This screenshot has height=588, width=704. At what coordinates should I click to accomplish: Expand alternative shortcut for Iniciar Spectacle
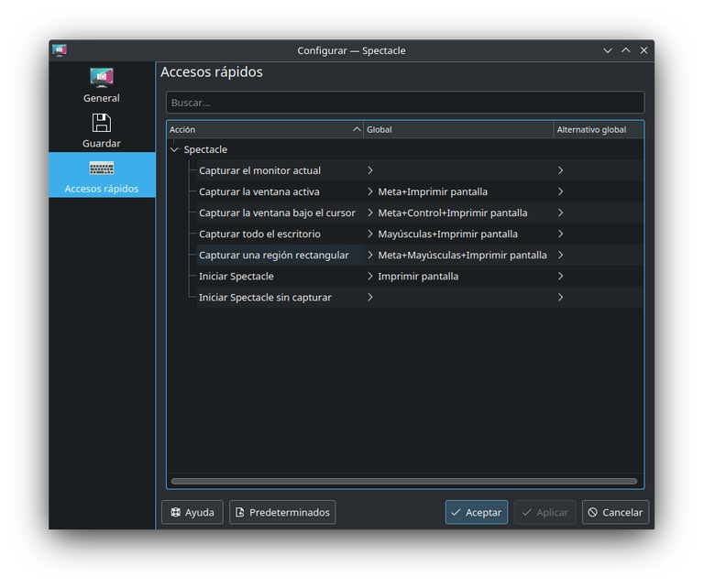click(x=560, y=276)
